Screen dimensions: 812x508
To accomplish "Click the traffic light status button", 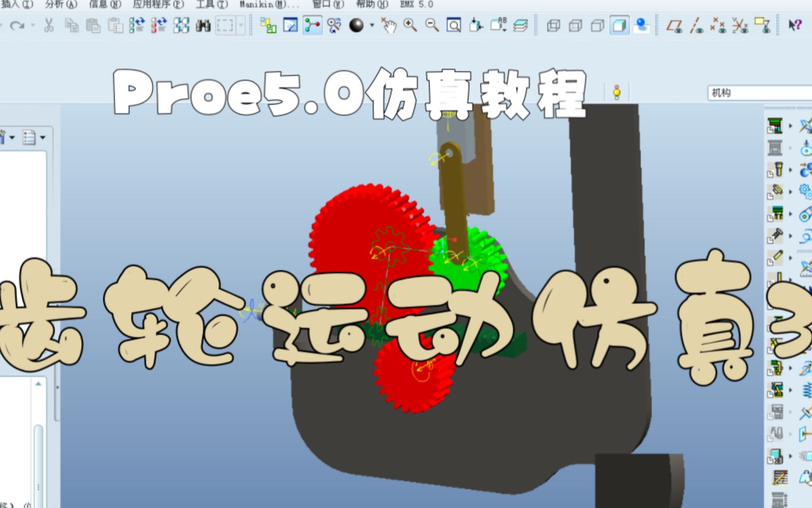I will pyautogui.click(x=616, y=92).
